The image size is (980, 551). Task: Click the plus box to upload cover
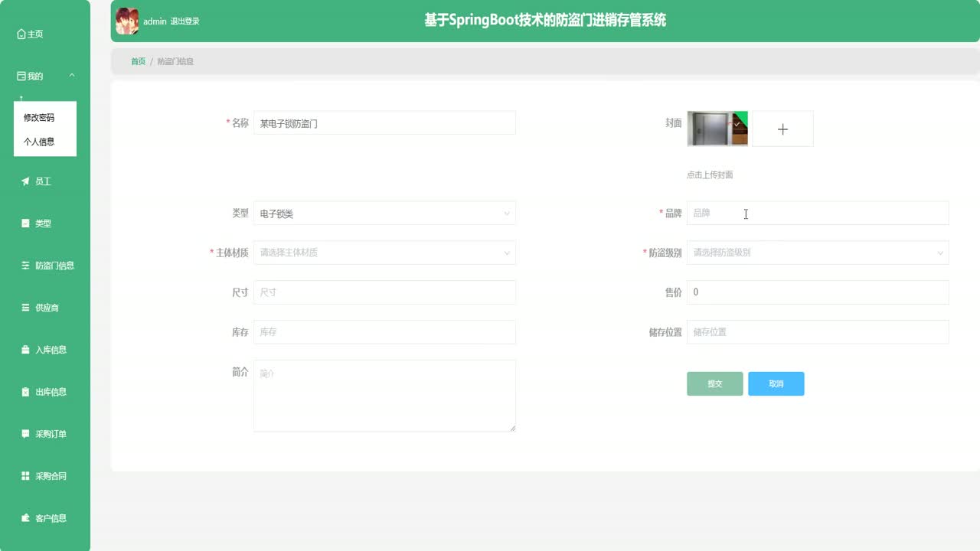coord(782,129)
